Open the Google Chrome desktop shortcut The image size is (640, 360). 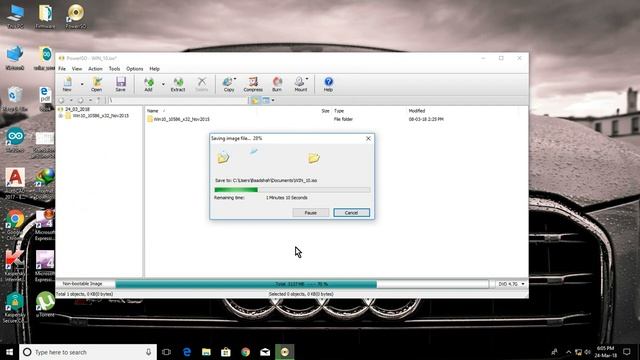pyautogui.click(x=15, y=225)
